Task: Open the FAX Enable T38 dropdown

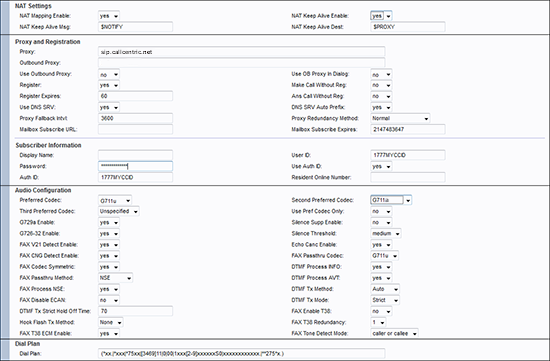Action: (381, 311)
